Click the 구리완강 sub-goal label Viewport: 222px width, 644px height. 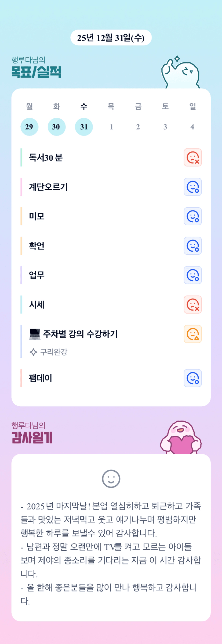54,352
